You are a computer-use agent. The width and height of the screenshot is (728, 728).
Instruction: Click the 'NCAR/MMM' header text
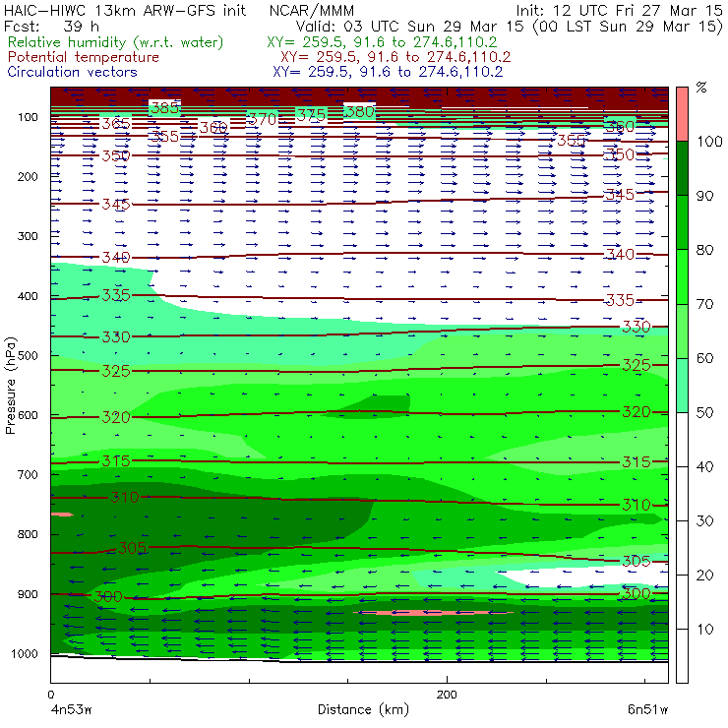pos(312,11)
